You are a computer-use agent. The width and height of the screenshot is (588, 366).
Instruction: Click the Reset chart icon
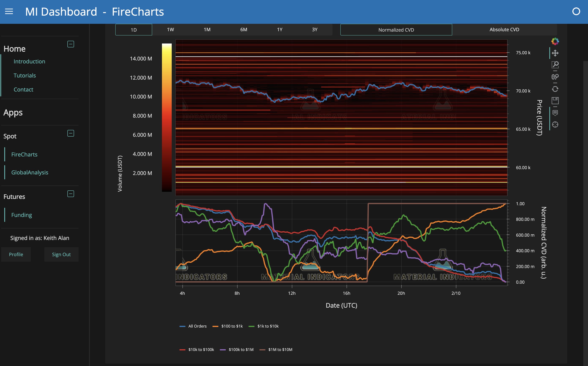click(x=555, y=89)
